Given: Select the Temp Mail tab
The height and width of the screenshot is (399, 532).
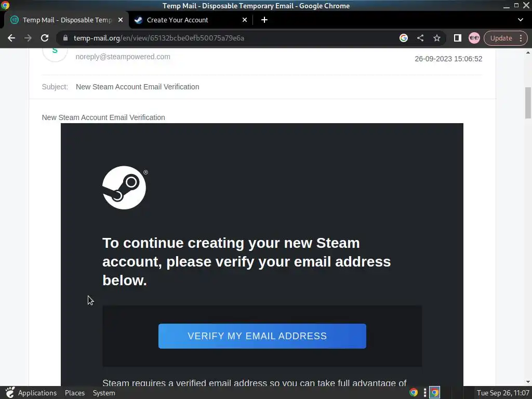Looking at the screenshot, I should 66,20.
